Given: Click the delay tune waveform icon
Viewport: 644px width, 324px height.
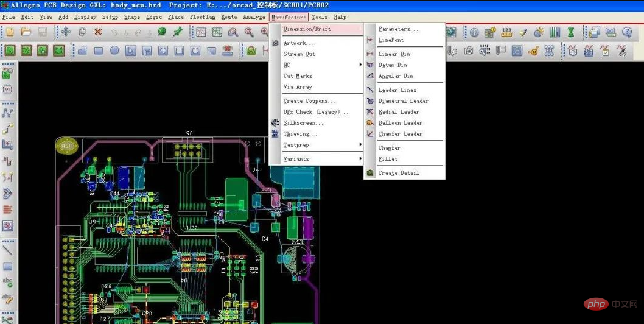Looking at the screenshot, I should 8,161.
